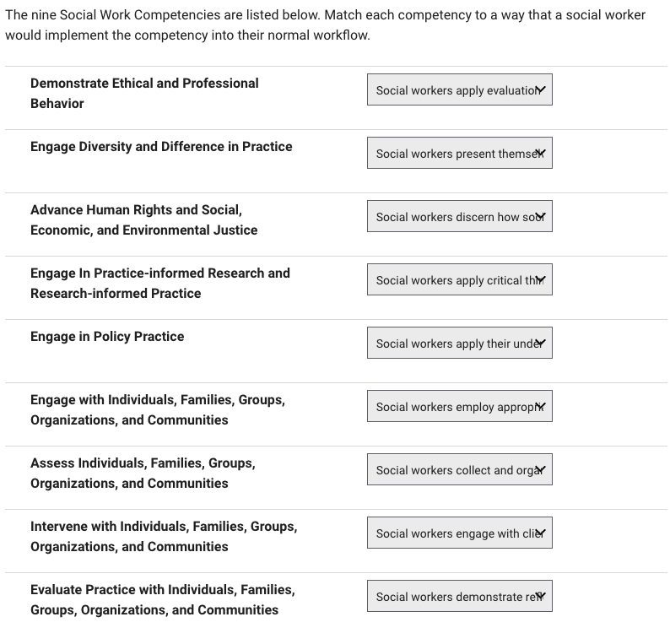Open the 'Social workers discern how' dropdown
Viewport: 670px width, 644px height.
tap(459, 217)
